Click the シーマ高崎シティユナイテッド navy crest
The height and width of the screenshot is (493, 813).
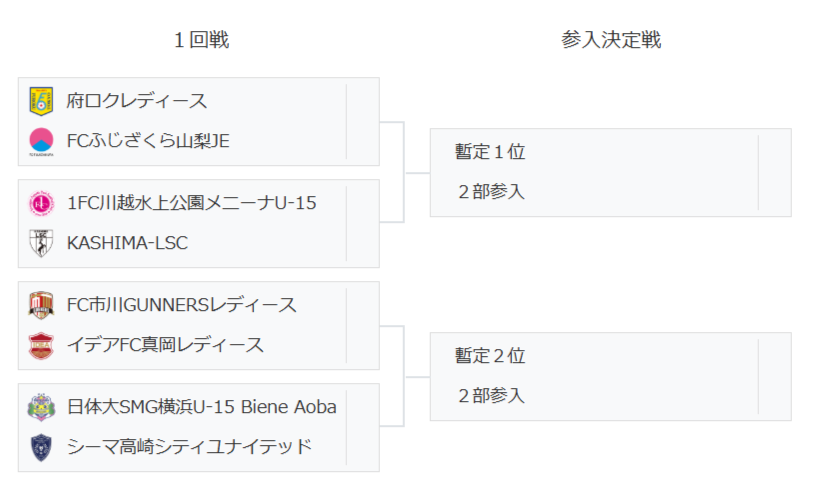click(41, 447)
